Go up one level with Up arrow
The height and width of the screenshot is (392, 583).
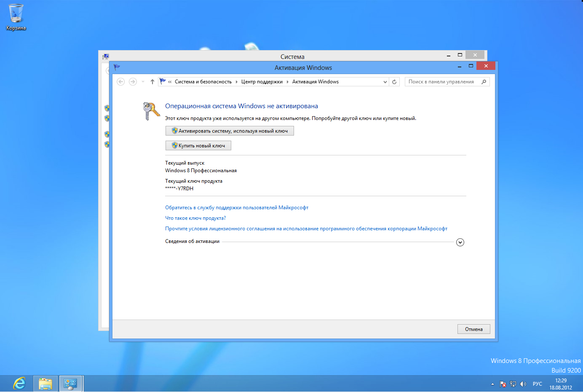152,82
